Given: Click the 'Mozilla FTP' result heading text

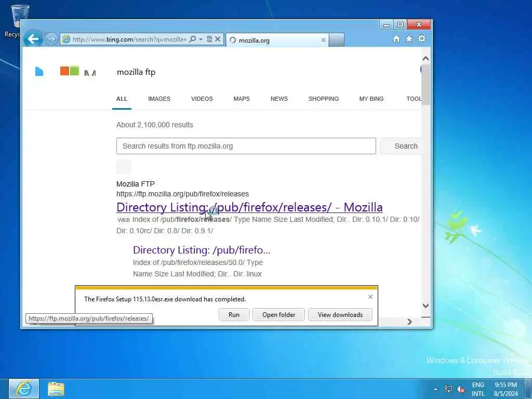Looking at the screenshot, I should (136, 184).
